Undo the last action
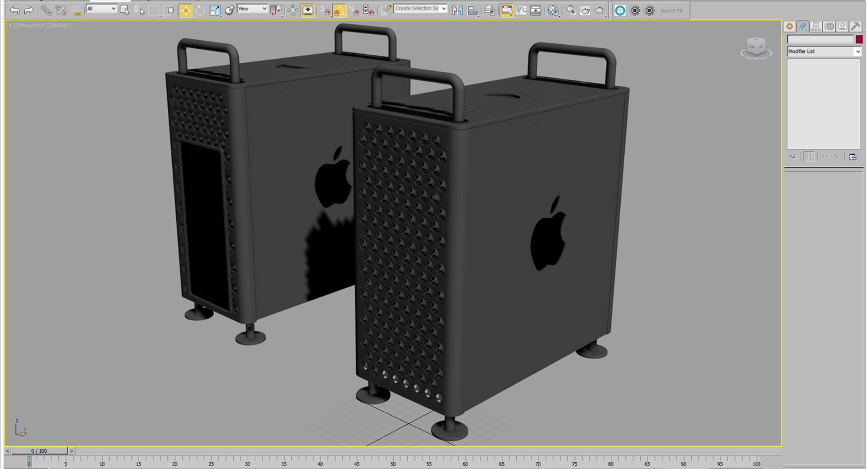 (14, 10)
